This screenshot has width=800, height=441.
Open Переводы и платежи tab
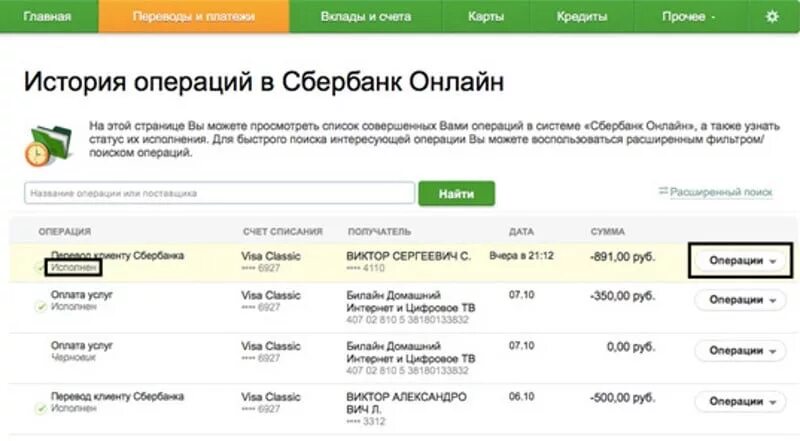[194, 16]
